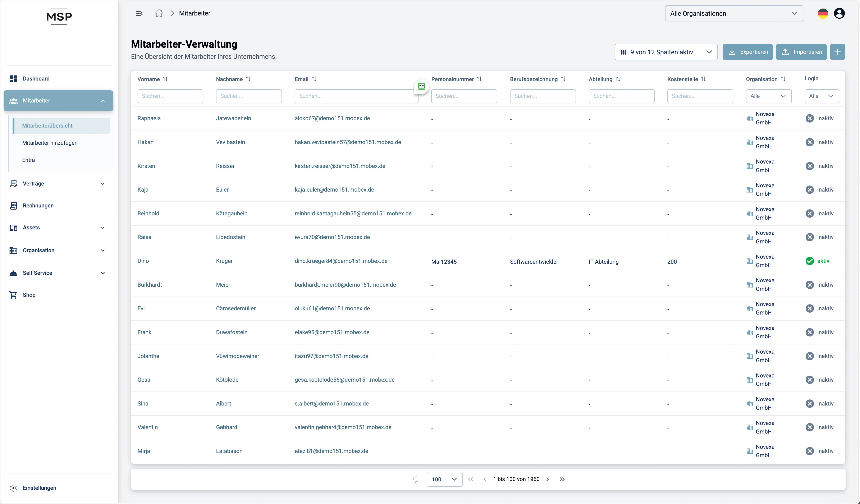Sort the Personalnummer column
Image resolution: width=860 pixels, height=504 pixels.
point(479,79)
